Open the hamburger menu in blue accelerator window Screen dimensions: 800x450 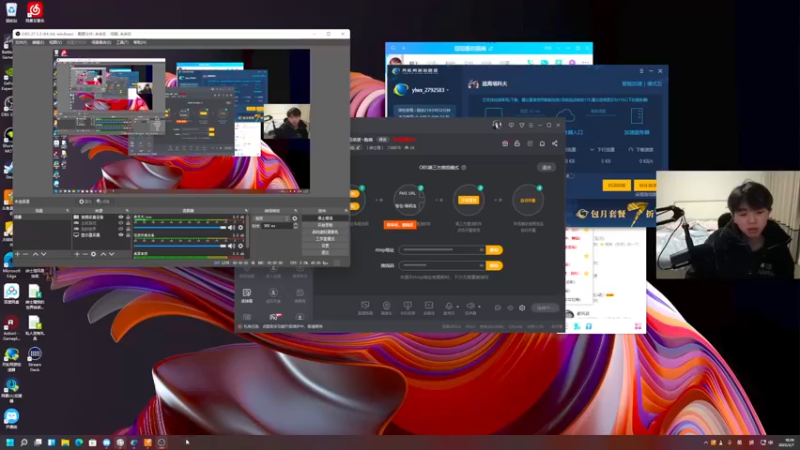(x=641, y=71)
